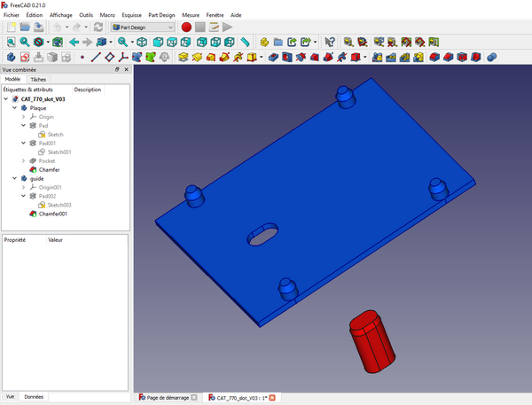Screen dimensions: 532x405
Task: Click the measure distance ruler icon
Action: point(245,42)
